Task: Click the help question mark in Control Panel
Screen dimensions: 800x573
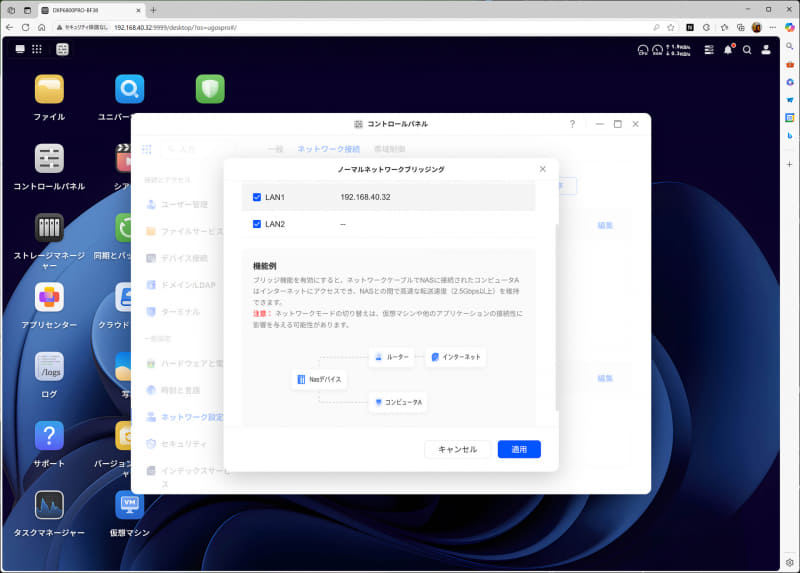Action: click(x=572, y=124)
